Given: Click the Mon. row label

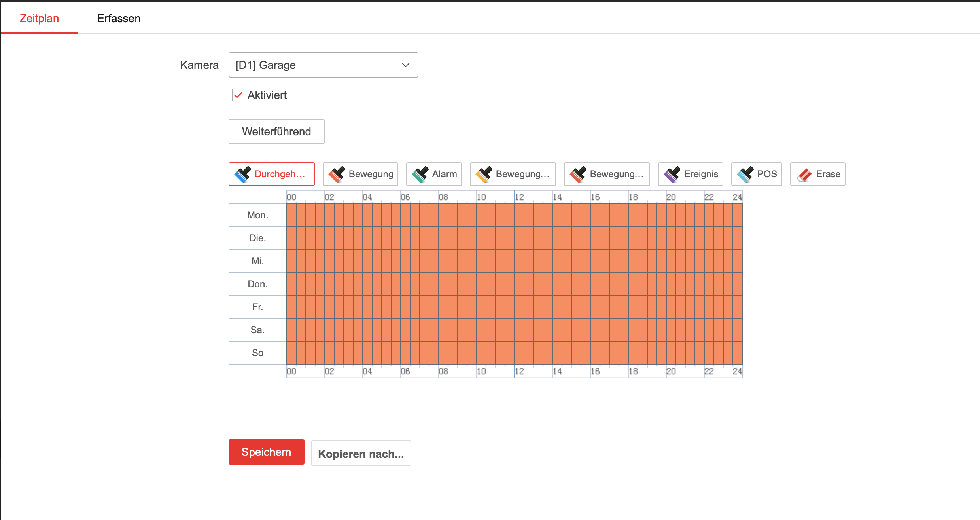Looking at the screenshot, I should pos(257,215).
